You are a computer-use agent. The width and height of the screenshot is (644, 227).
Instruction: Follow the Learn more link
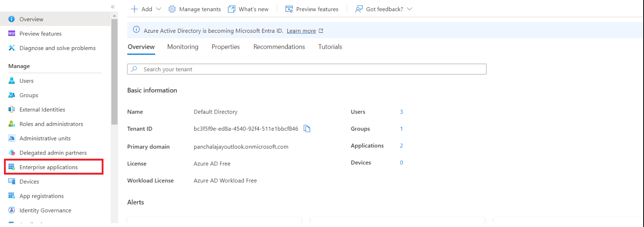click(301, 31)
